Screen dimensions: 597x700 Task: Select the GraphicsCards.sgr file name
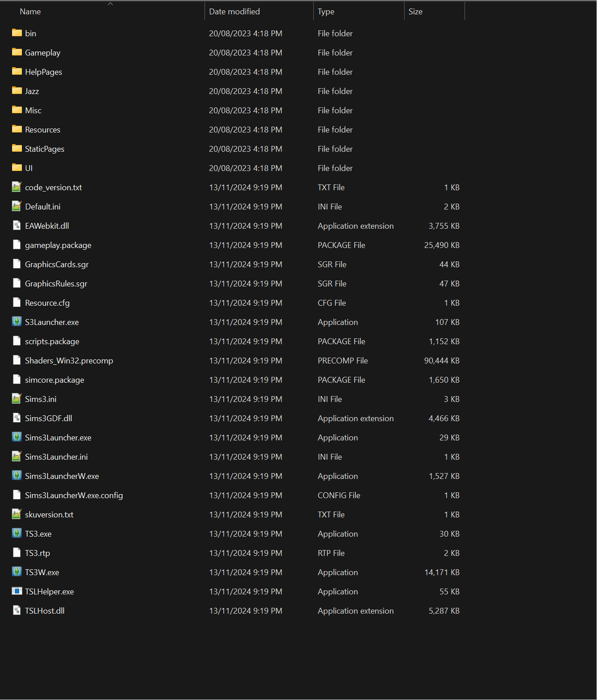57,265
